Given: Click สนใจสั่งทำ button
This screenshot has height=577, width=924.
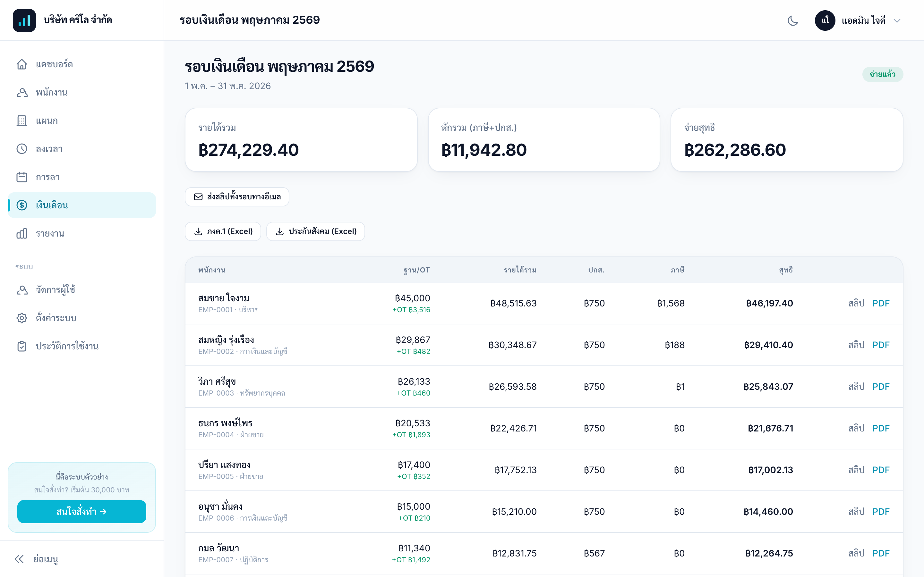Looking at the screenshot, I should pyautogui.click(x=82, y=511).
